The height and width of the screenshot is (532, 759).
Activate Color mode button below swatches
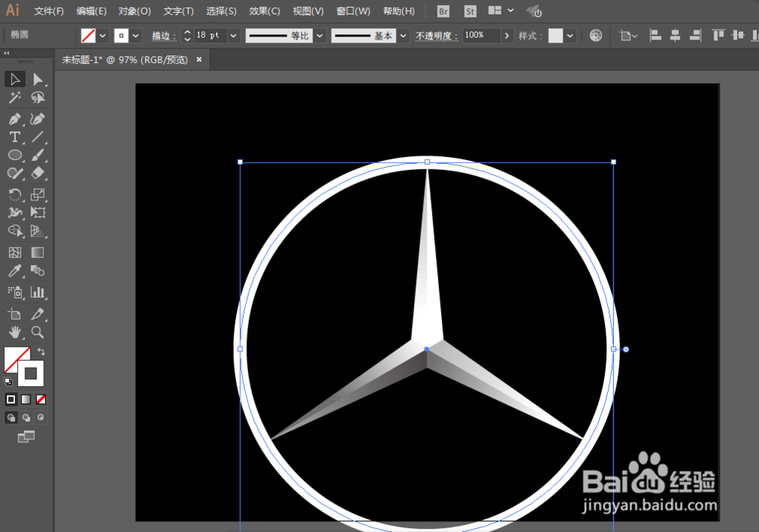[11, 399]
